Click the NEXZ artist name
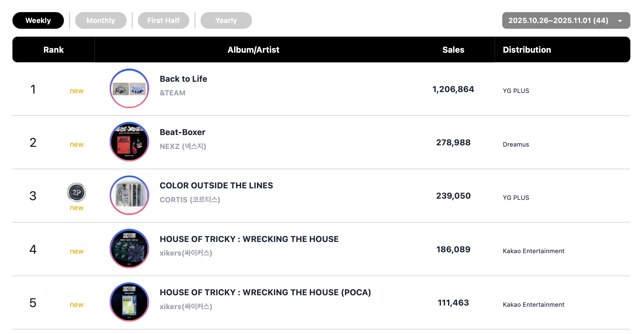644x334 pixels. [183, 147]
